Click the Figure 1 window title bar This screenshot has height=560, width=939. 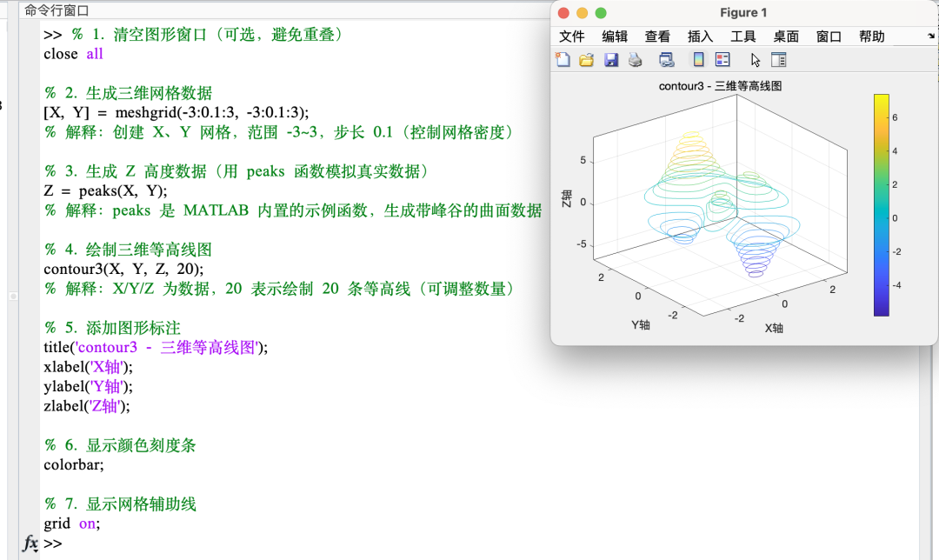click(743, 12)
